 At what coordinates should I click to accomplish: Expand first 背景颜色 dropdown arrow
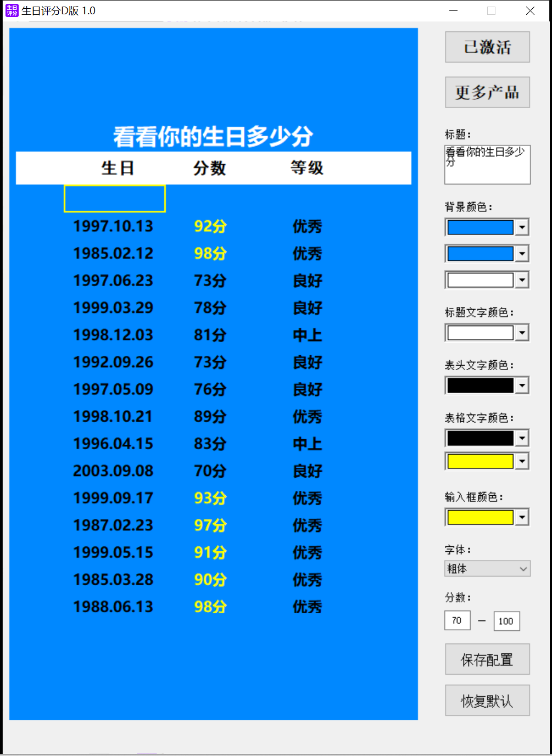[522, 227]
